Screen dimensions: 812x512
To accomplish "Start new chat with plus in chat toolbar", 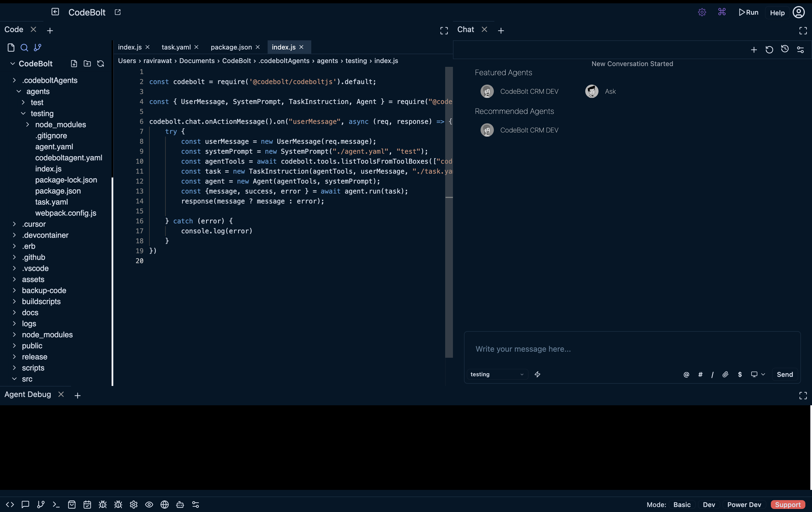I will coord(754,50).
